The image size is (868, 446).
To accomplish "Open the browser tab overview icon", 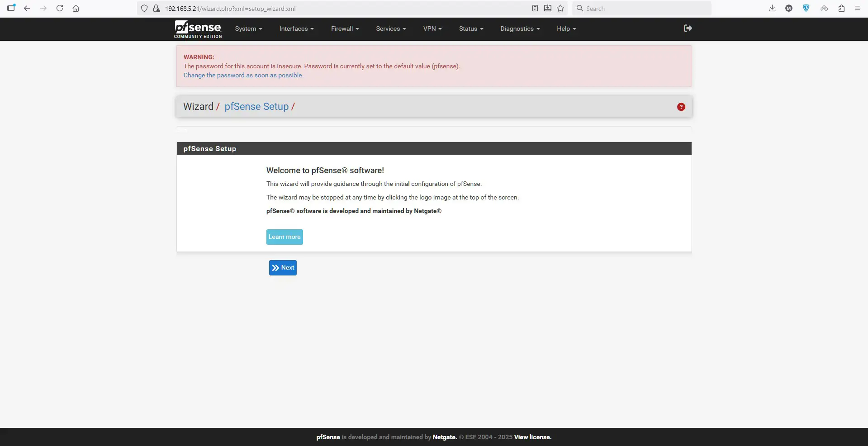I will tap(11, 8).
